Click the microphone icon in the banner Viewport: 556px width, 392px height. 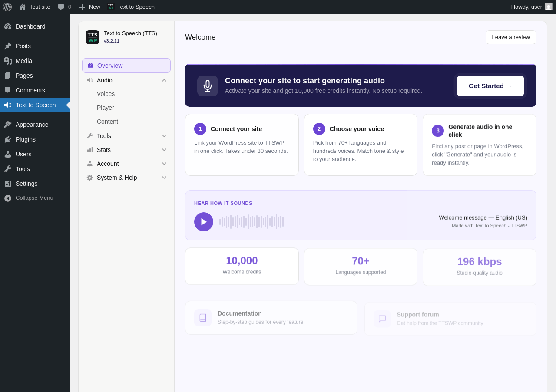(208, 86)
